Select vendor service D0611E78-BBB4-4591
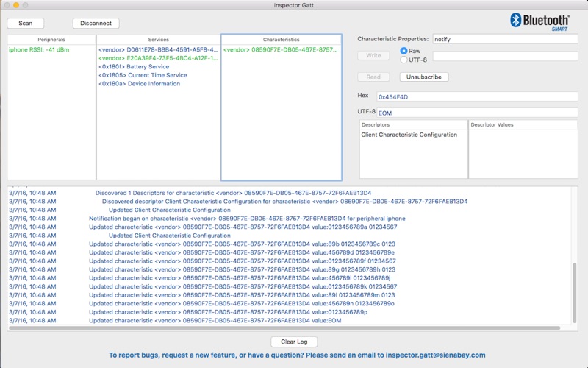 pyautogui.click(x=158, y=49)
